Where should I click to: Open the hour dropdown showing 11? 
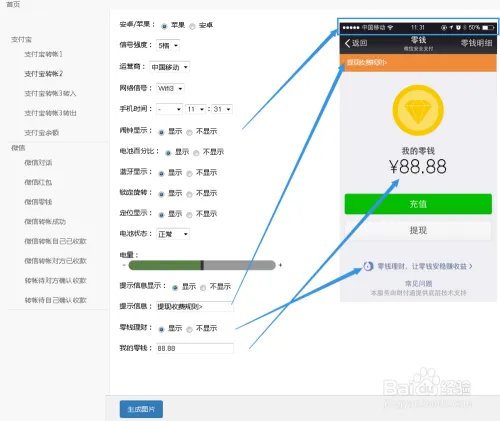195,109
